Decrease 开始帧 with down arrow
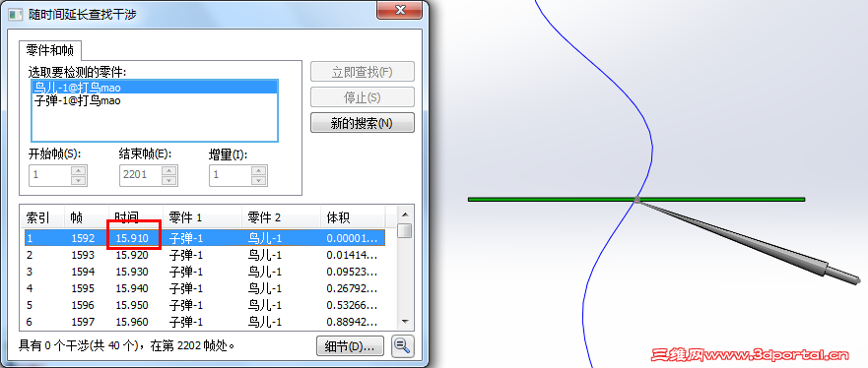The image size is (868, 368). coord(79,180)
